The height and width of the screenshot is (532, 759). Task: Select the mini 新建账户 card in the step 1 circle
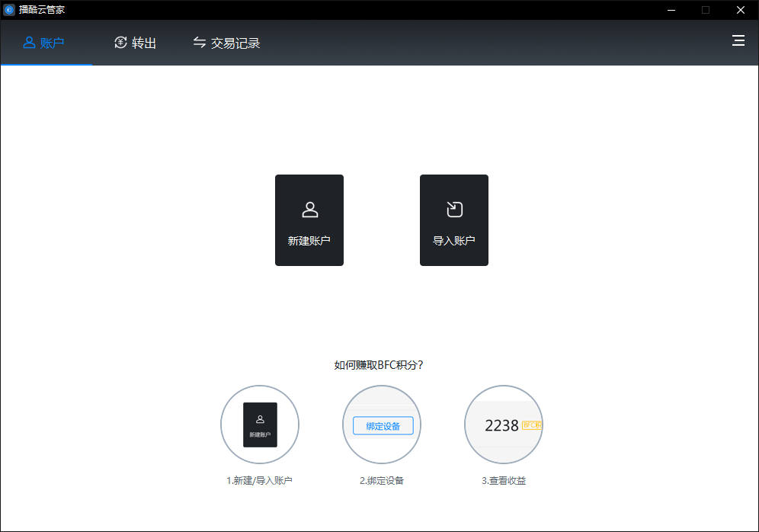(x=260, y=425)
